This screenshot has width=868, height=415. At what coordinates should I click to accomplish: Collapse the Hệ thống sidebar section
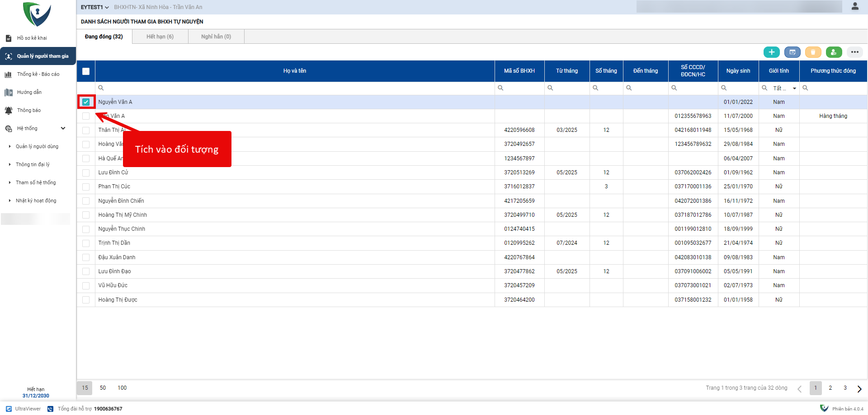click(x=63, y=128)
